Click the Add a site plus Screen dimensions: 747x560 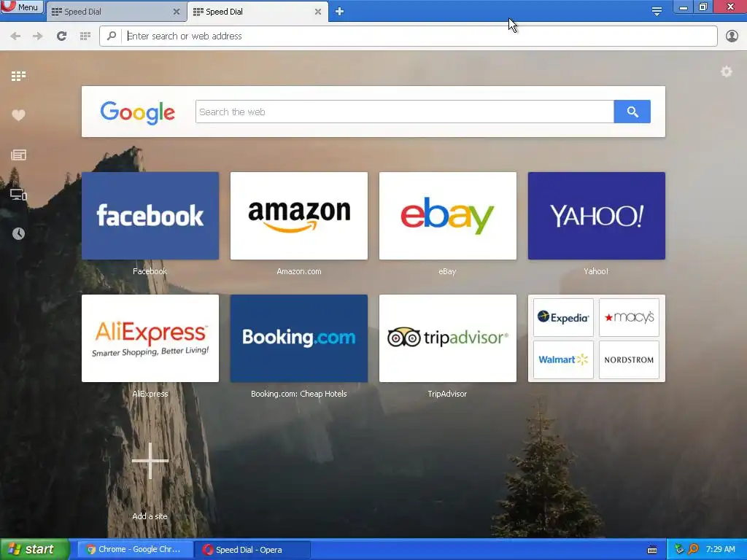(150, 461)
